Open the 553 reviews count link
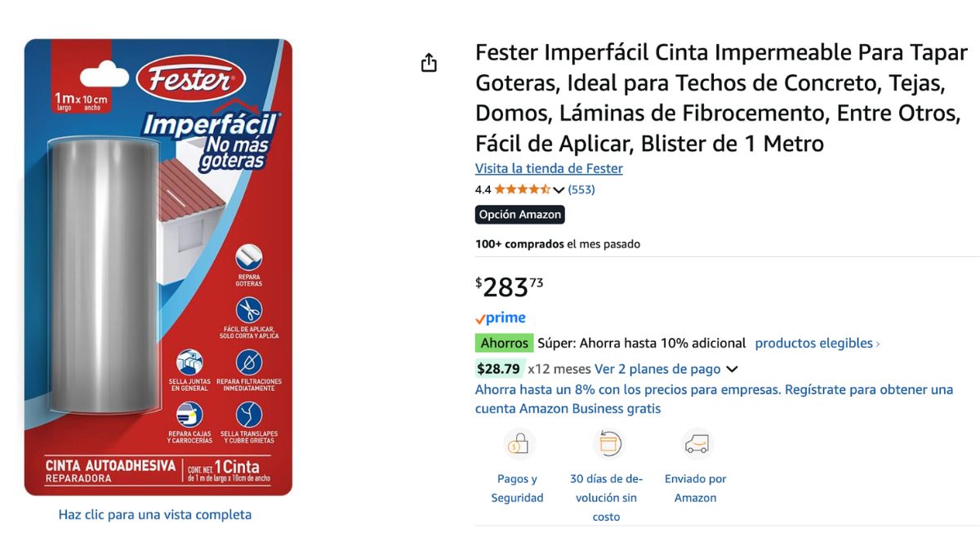This screenshot has height=551, width=980. click(581, 189)
